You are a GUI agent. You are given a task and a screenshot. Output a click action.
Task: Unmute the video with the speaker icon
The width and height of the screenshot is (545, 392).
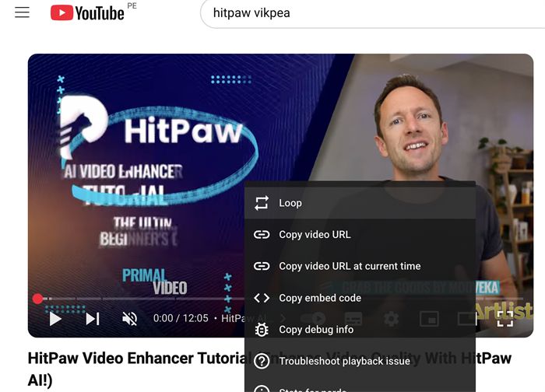point(130,318)
